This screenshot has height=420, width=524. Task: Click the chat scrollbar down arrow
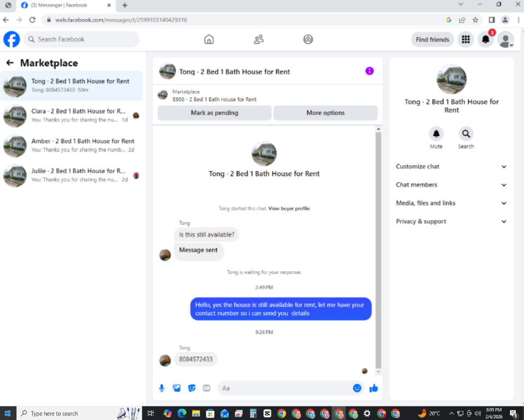point(379,371)
